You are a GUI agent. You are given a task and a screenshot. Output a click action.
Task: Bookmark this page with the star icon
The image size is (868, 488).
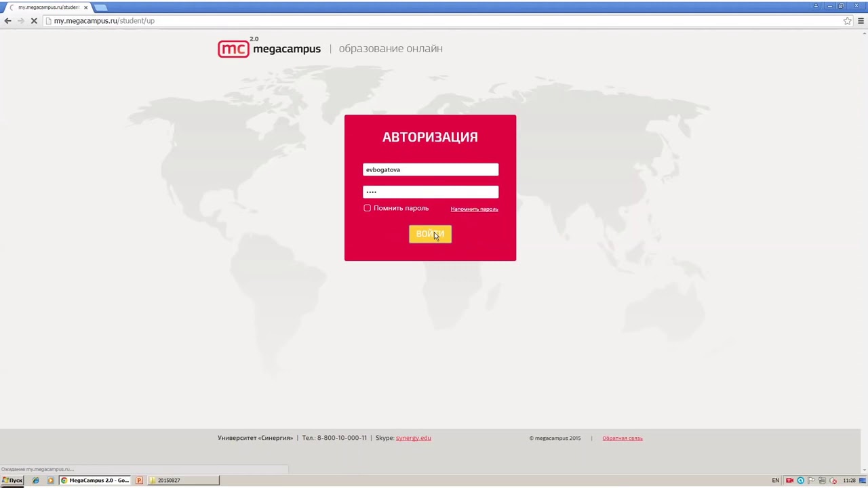point(847,21)
